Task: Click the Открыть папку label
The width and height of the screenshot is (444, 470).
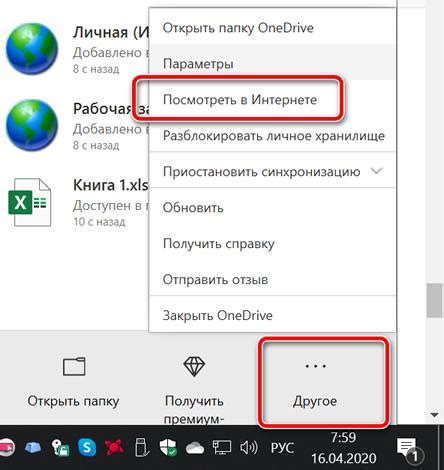Action: pos(73,401)
